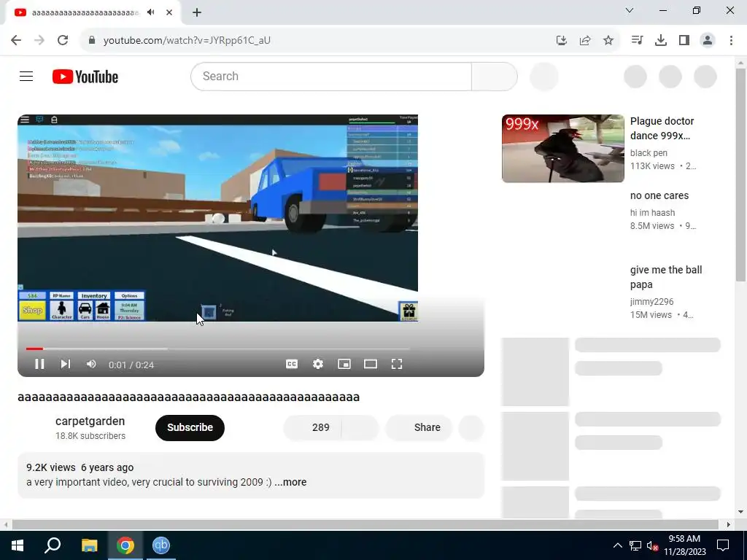Install the YouTube app icon

click(562, 41)
